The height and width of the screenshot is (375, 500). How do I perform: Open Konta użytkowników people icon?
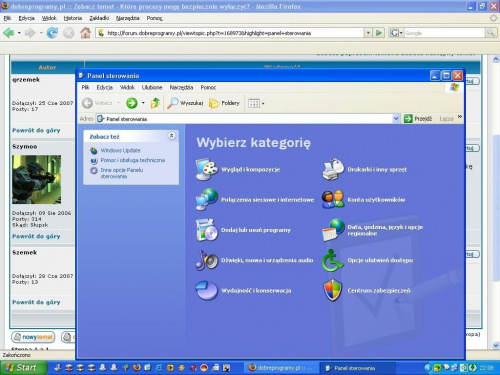coord(333,199)
